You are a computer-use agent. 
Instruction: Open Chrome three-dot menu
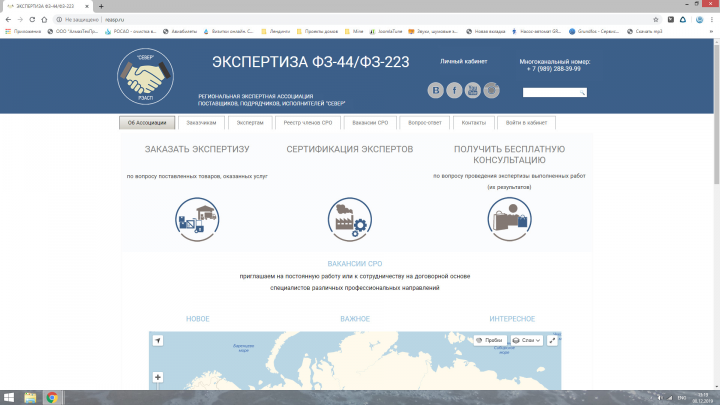coord(712,19)
